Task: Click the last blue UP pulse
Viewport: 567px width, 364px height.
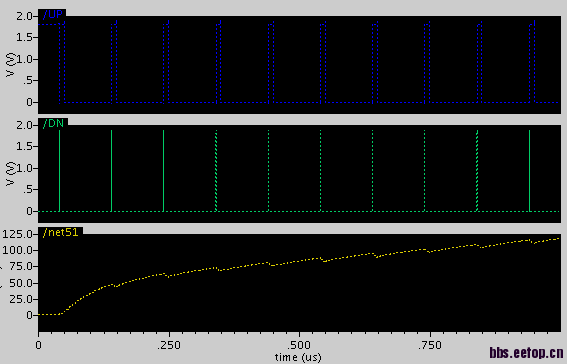Action: pos(532,61)
